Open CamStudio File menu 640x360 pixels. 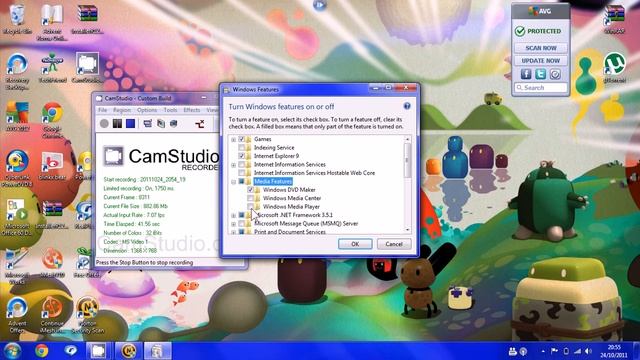click(x=102, y=110)
